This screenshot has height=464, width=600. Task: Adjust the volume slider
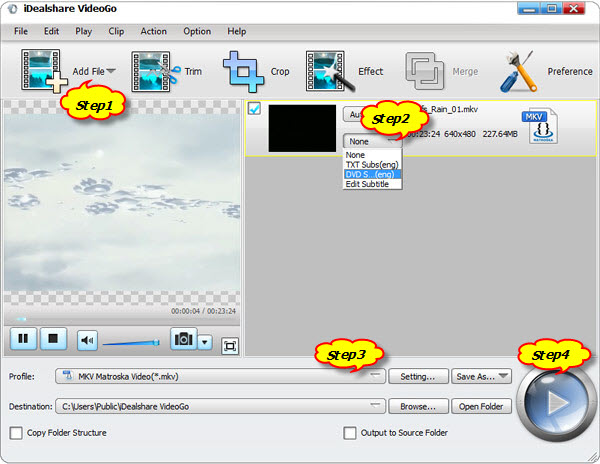coord(131,343)
